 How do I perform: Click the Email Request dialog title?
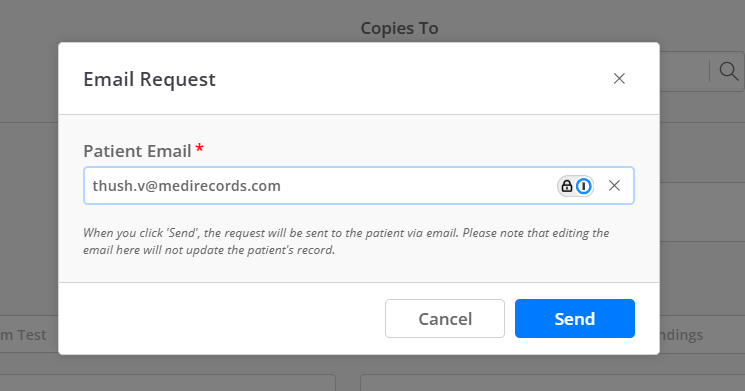(149, 79)
